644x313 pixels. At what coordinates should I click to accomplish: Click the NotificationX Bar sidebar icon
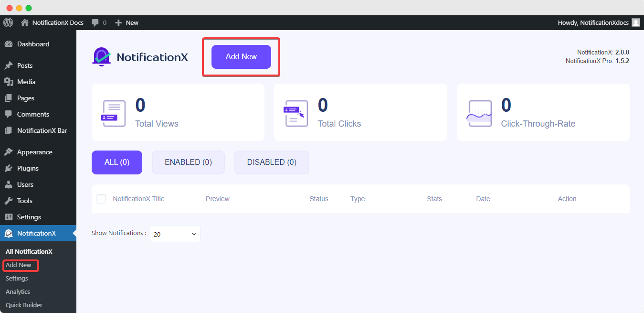pos(9,130)
